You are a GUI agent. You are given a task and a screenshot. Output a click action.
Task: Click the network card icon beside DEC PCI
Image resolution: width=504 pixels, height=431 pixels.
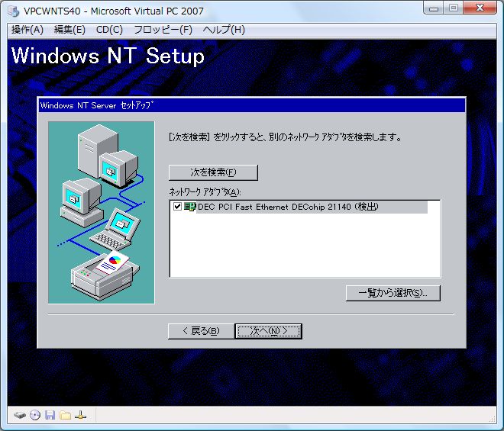189,207
